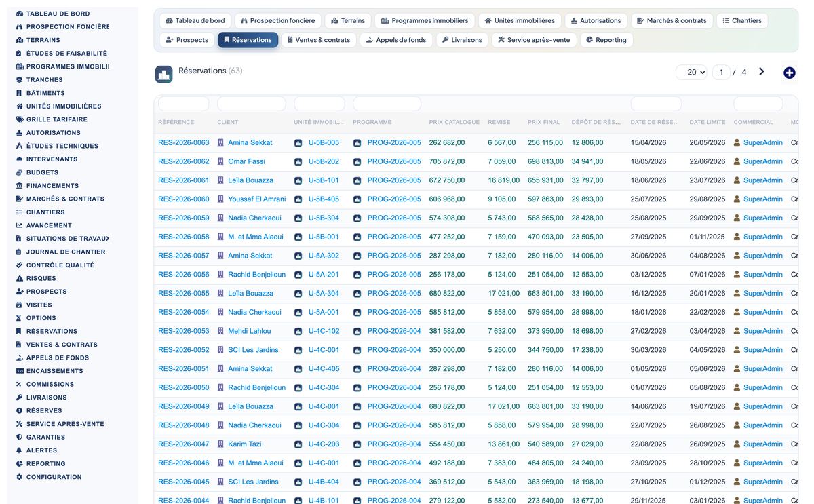Switch to Chantiers tab
The width and height of the screenshot is (814, 504).
(x=742, y=21)
